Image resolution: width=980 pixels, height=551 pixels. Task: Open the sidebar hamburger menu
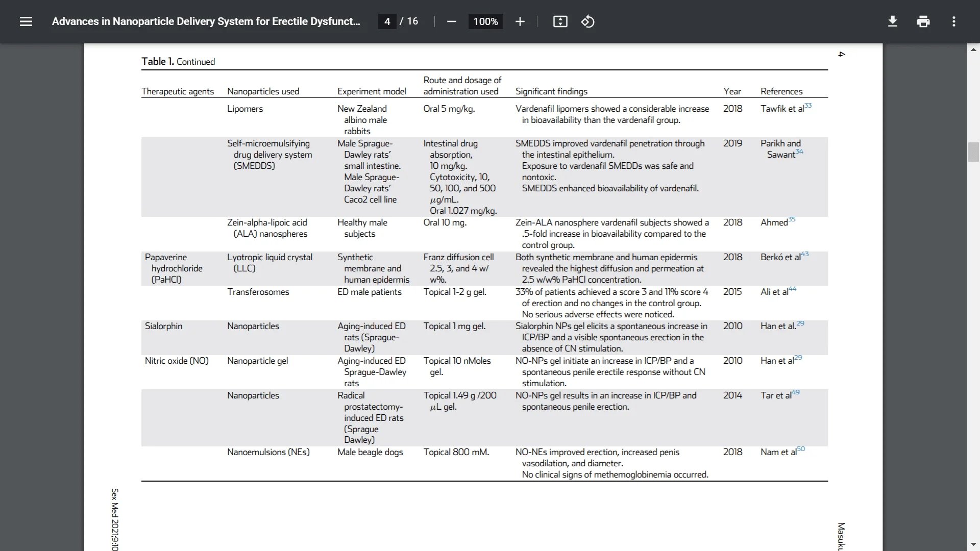[26, 21]
